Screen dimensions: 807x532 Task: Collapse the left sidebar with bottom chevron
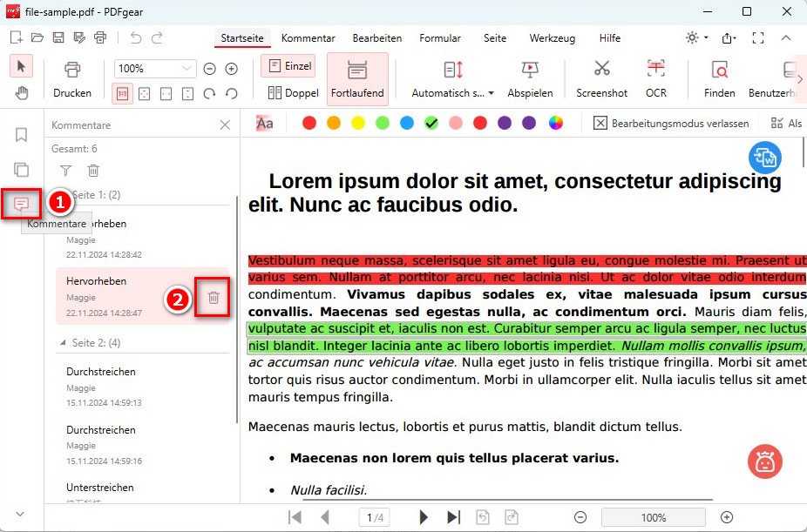(20, 513)
